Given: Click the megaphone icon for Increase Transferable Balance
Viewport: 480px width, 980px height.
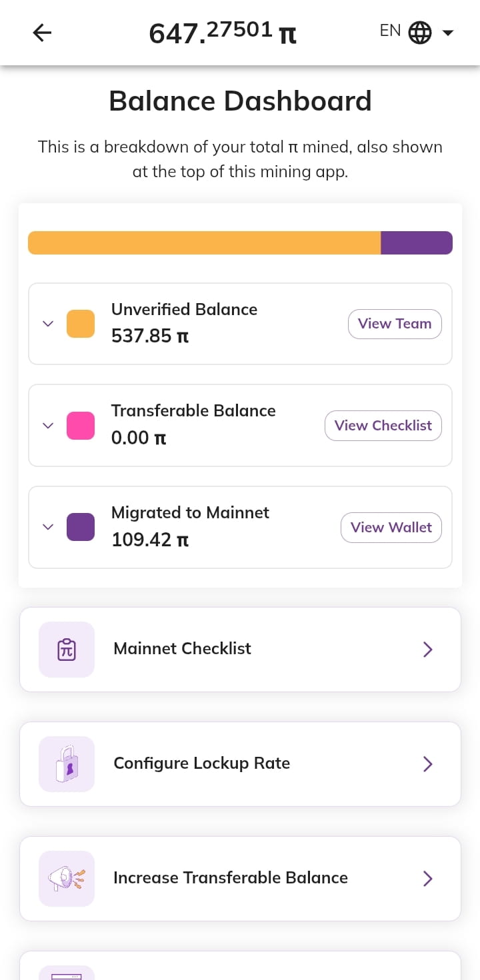Looking at the screenshot, I should pyautogui.click(x=67, y=879).
